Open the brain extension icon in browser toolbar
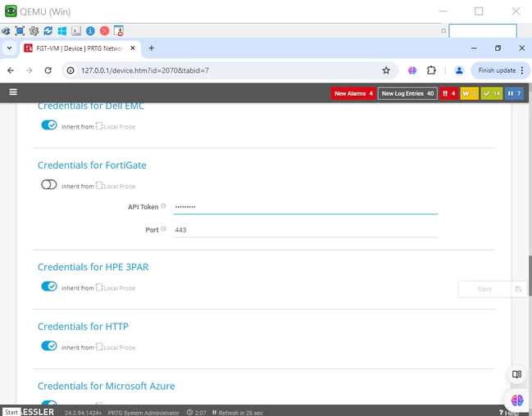This screenshot has height=416, width=532. point(412,70)
